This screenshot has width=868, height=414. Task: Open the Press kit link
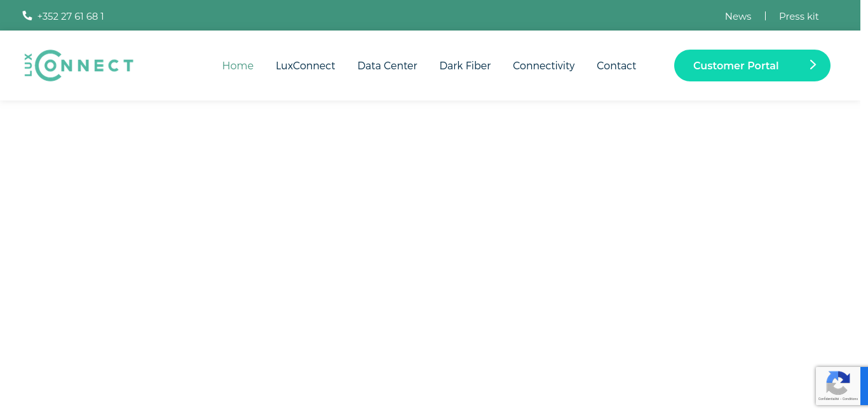pos(799,17)
